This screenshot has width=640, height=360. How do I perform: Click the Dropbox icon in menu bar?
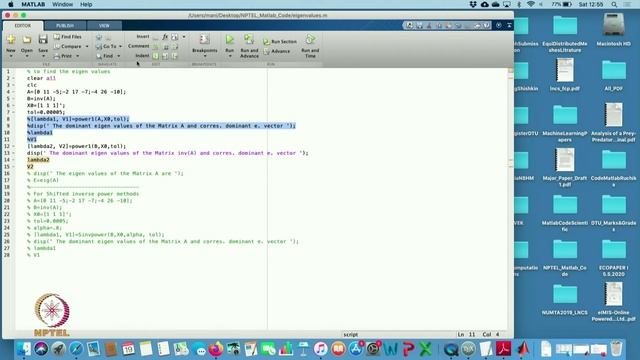(x=473, y=4)
